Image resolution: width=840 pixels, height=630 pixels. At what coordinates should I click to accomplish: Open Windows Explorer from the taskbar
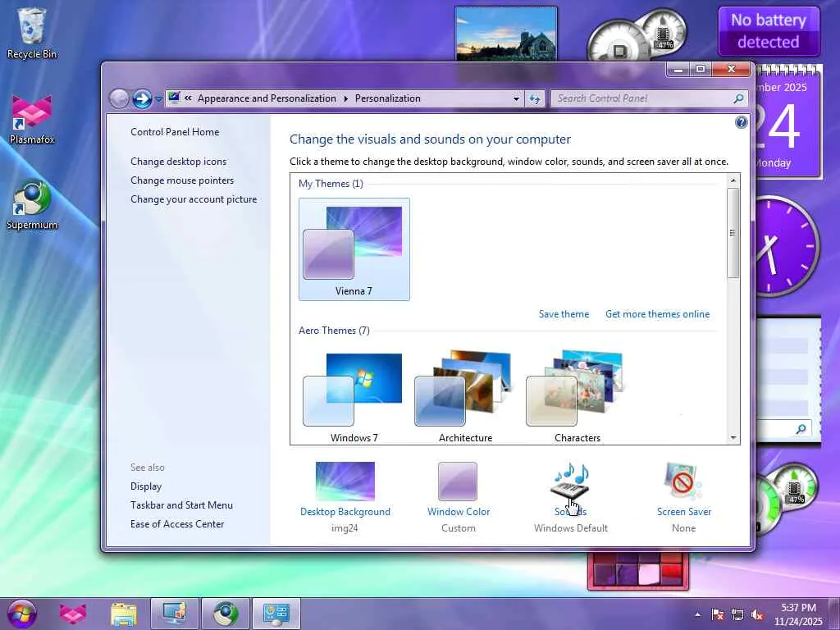coord(123,614)
